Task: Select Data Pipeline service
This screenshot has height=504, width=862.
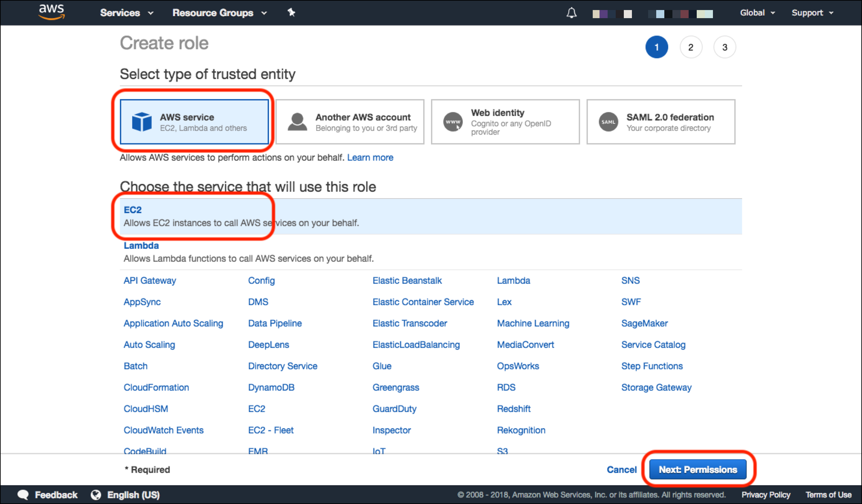Action: pos(275,323)
